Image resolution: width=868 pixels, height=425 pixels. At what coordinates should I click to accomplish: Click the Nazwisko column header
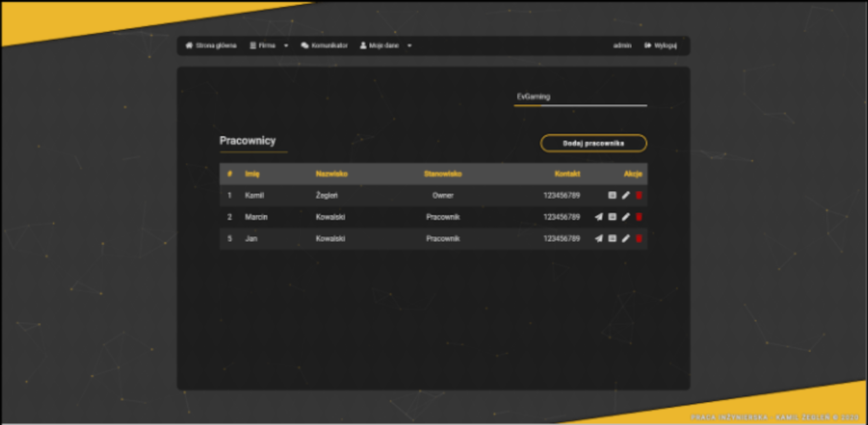[x=331, y=174]
